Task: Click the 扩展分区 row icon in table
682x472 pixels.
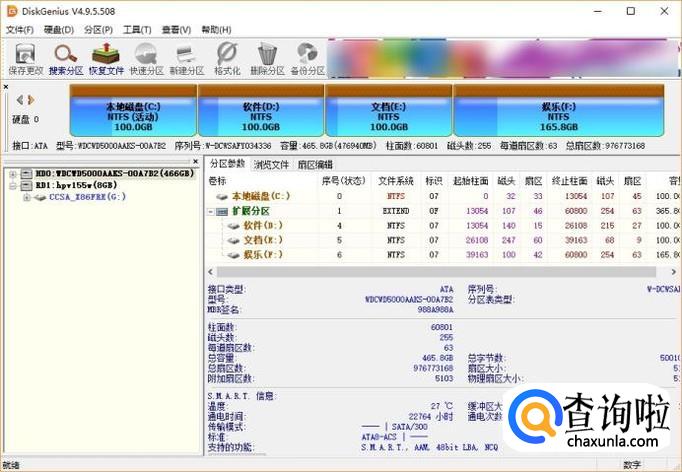Action: click(x=222, y=211)
